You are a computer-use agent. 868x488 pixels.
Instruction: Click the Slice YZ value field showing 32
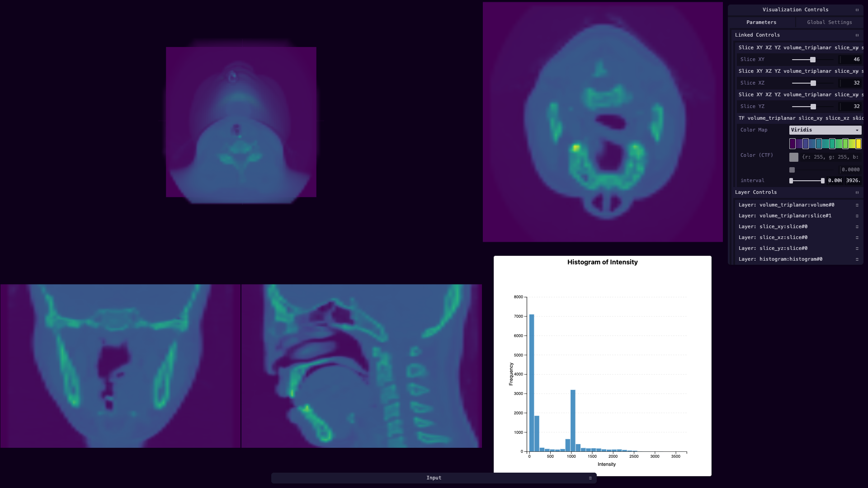[850, 107]
